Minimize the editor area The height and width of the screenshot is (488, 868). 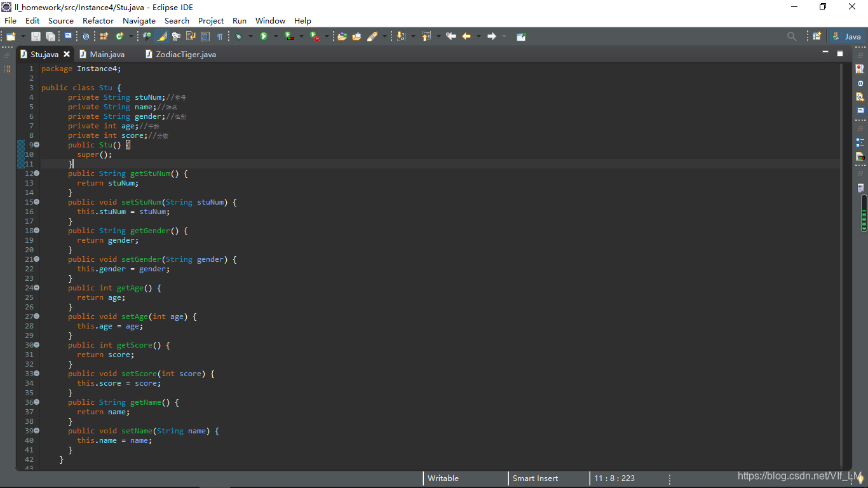coord(825,52)
